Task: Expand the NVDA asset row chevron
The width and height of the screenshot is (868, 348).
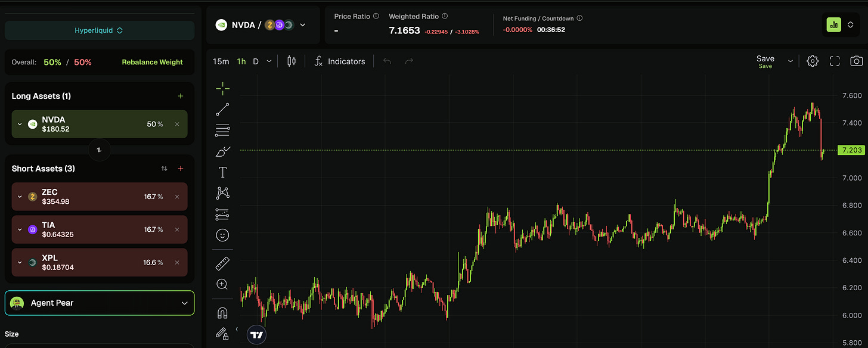Action: click(20, 125)
